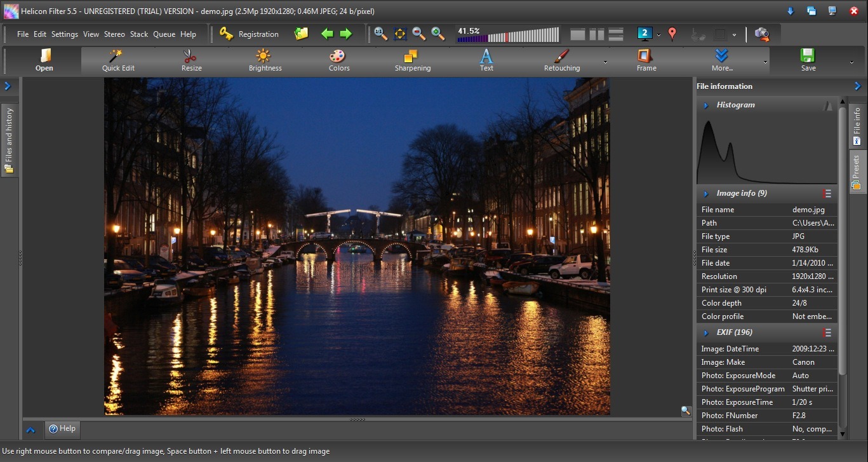The width and height of the screenshot is (868, 462).
Task: Select the Resize scissors tool
Action: coord(191,60)
